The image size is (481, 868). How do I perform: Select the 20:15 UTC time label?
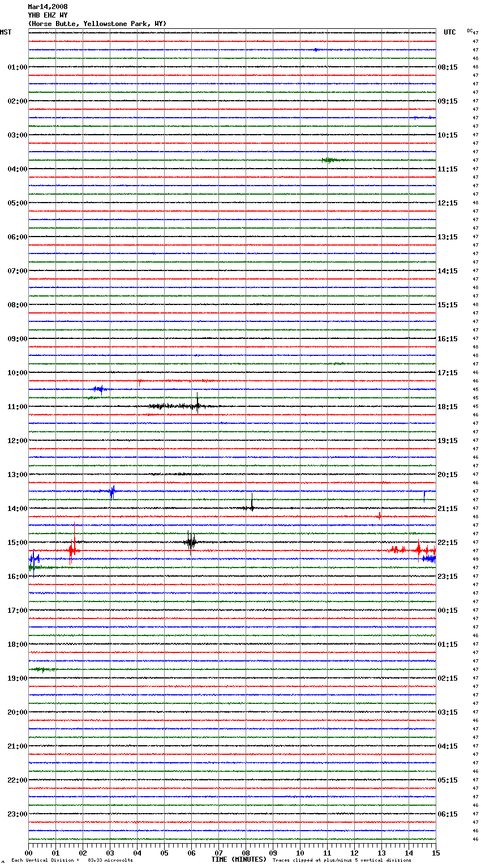click(x=448, y=475)
